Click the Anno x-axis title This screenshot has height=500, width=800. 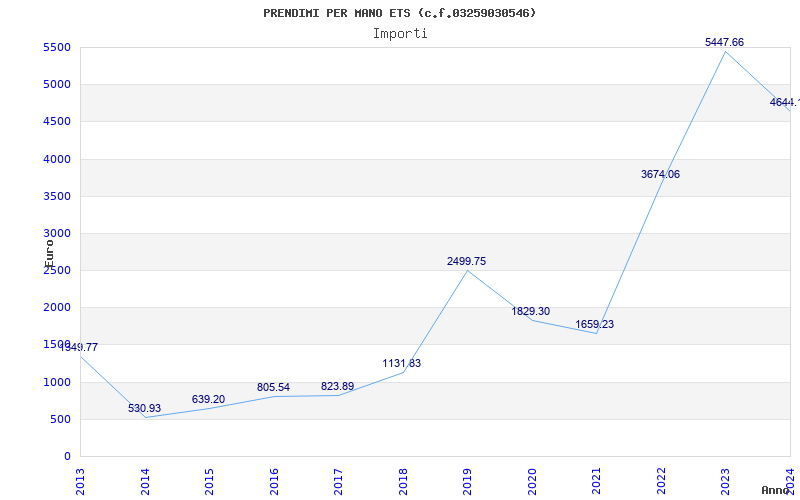coord(775,490)
